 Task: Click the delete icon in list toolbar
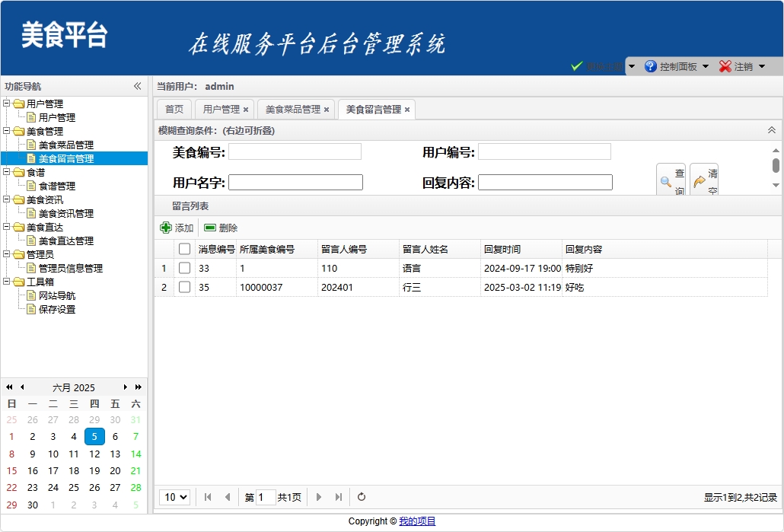coord(210,228)
